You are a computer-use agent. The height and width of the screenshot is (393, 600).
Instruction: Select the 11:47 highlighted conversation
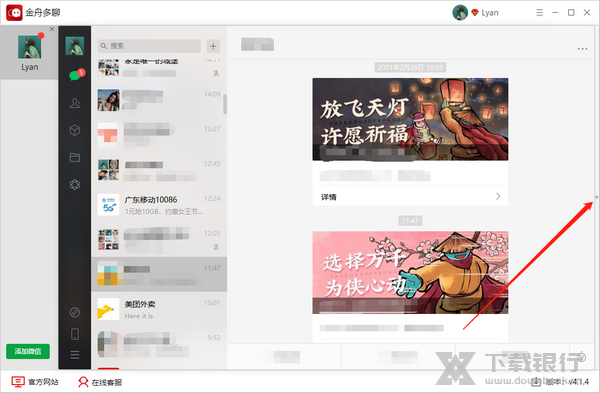(x=159, y=274)
